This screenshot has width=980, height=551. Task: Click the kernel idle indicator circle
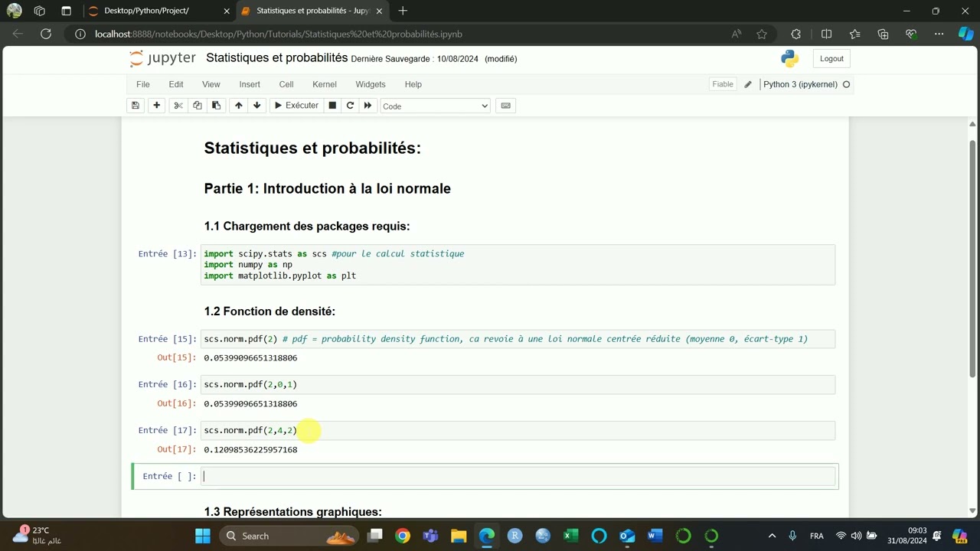point(846,84)
